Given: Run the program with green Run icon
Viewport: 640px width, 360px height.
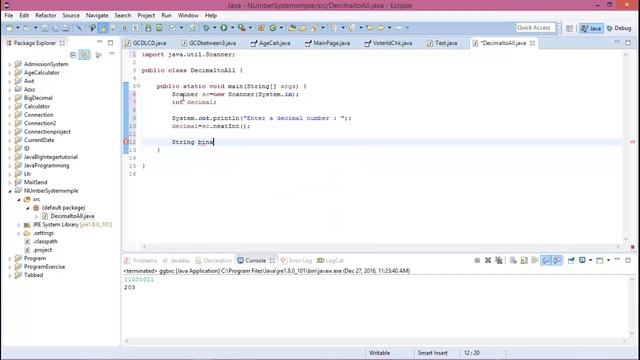Looking at the screenshot, I should click(224, 28).
